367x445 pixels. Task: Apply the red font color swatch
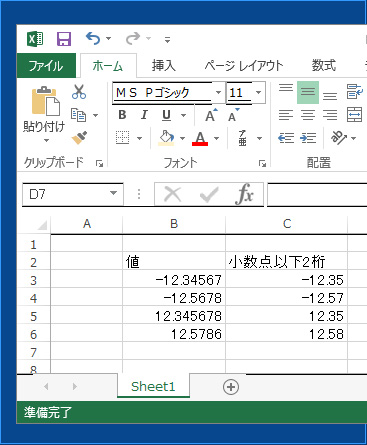click(200, 138)
